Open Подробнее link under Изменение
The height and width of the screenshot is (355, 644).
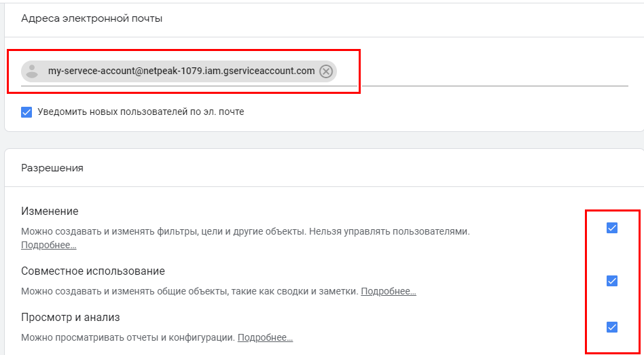[x=48, y=246]
